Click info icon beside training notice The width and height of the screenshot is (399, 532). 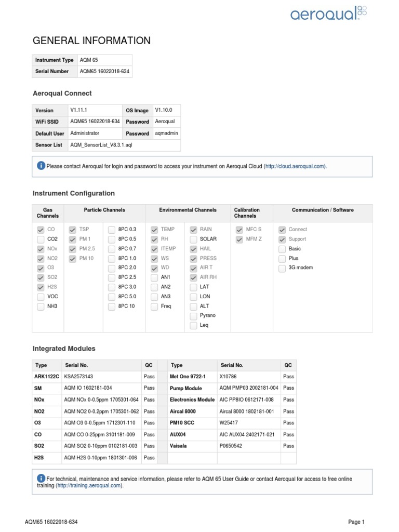[x=41, y=478]
